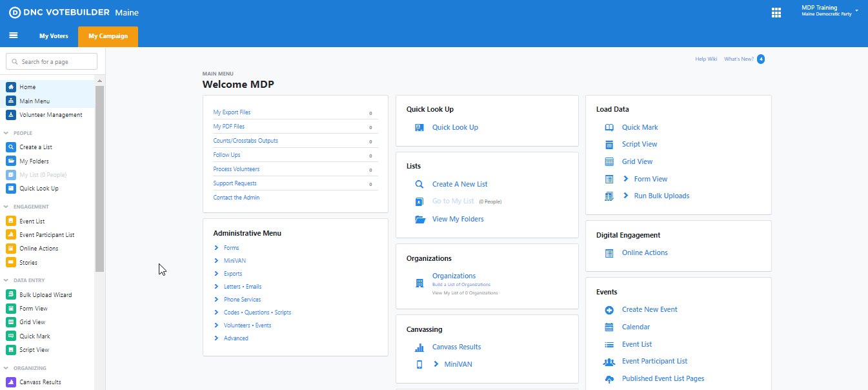
Task: Click Published Event List Pages cloud icon
Action: point(609,379)
